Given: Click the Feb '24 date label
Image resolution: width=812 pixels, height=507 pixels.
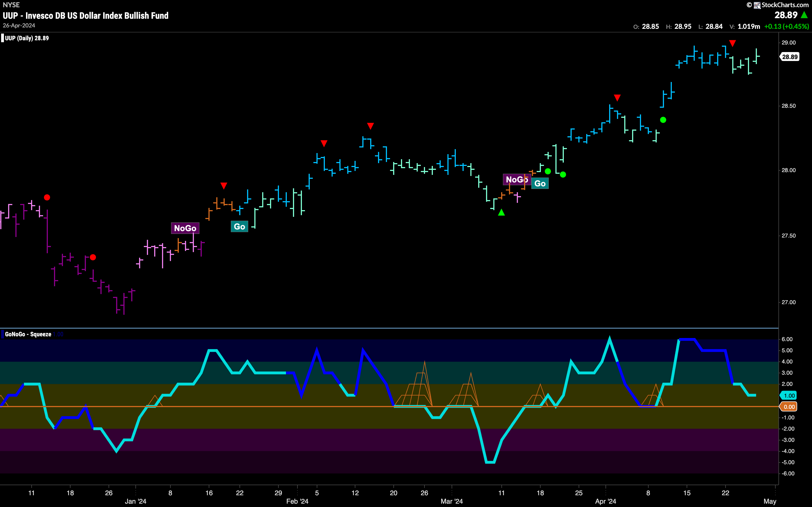Looking at the screenshot, I should (x=297, y=501).
